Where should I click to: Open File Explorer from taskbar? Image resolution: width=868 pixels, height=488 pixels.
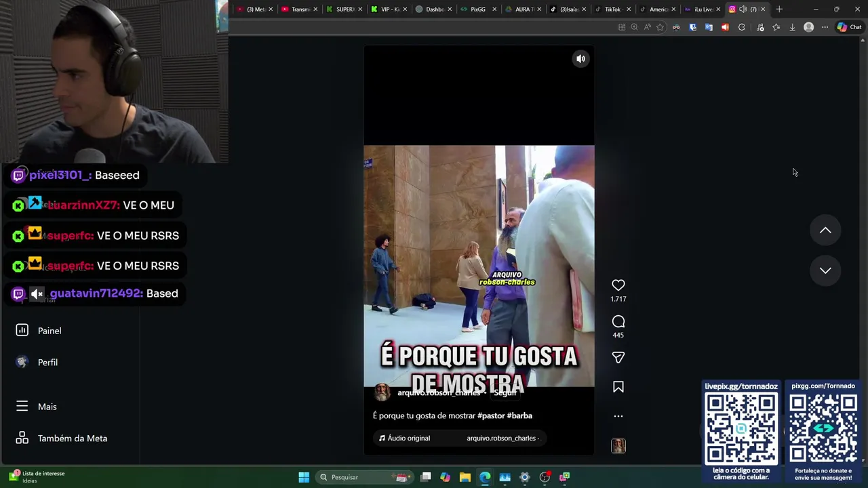(465, 477)
